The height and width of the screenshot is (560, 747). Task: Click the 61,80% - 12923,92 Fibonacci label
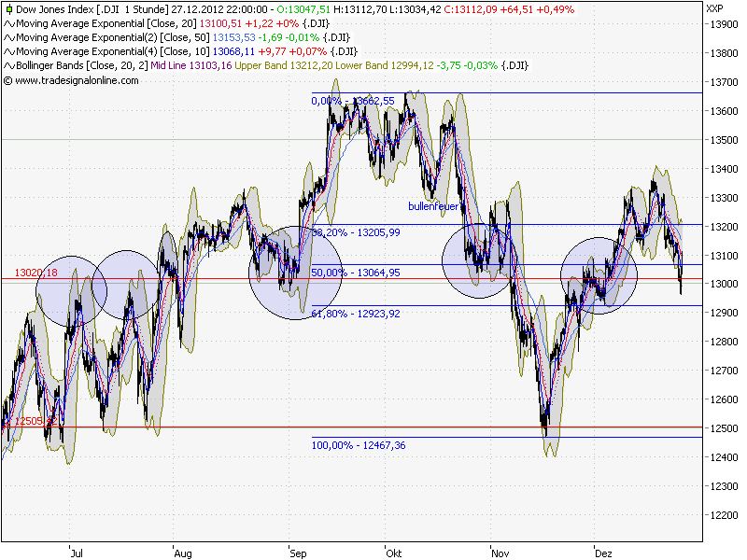click(356, 314)
